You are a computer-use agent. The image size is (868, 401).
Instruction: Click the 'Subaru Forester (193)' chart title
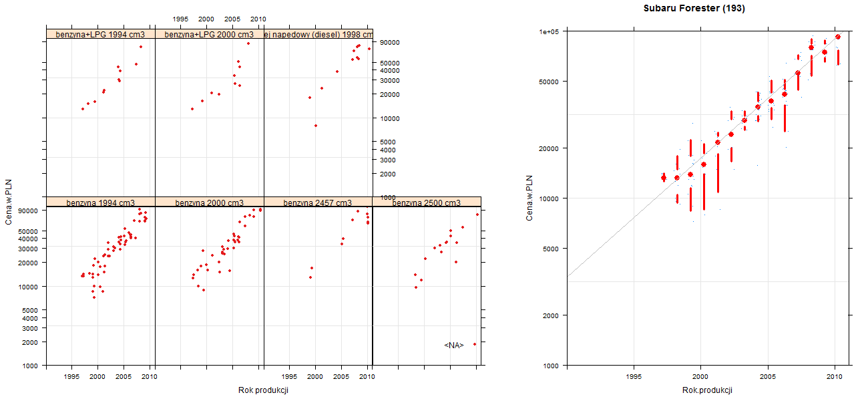pyautogui.click(x=694, y=9)
